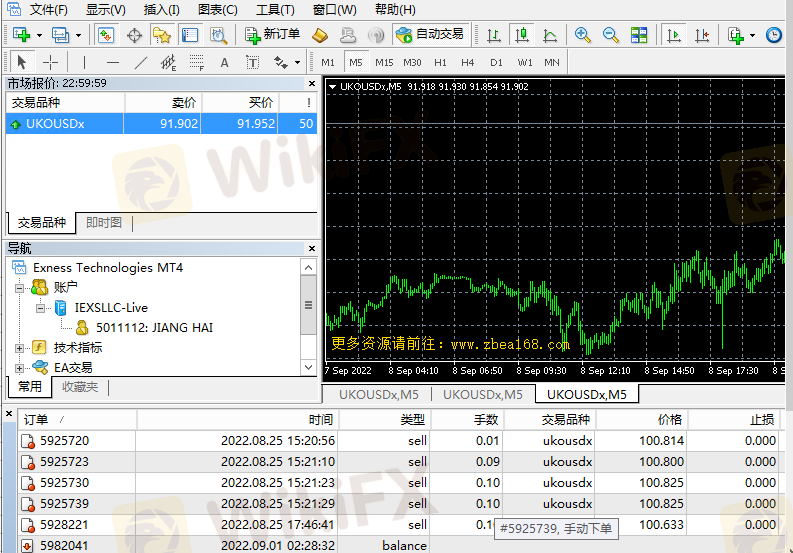Close the 导航 navigator panel
This screenshot has height=553, width=793.
pyautogui.click(x=312, y=248)
